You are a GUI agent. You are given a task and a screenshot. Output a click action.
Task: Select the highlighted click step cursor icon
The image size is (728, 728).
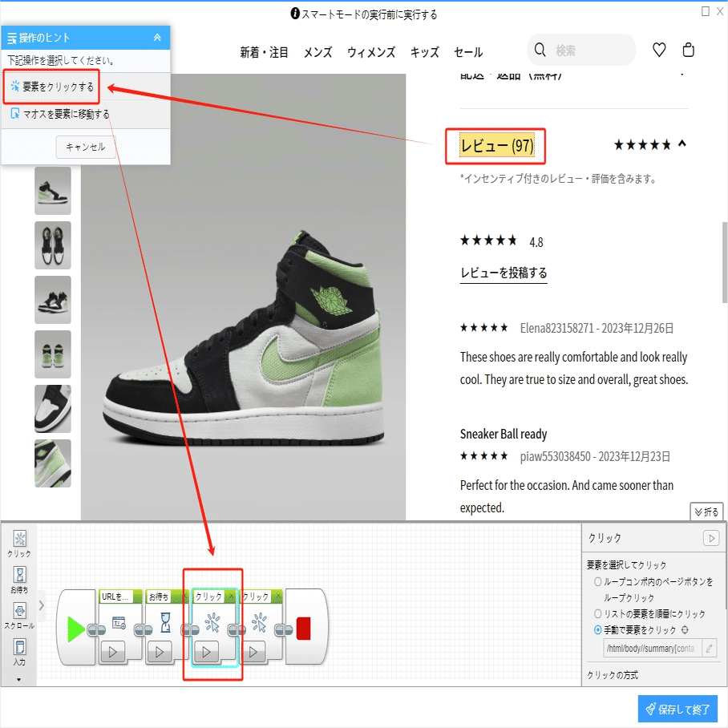(x=212, y=623)
